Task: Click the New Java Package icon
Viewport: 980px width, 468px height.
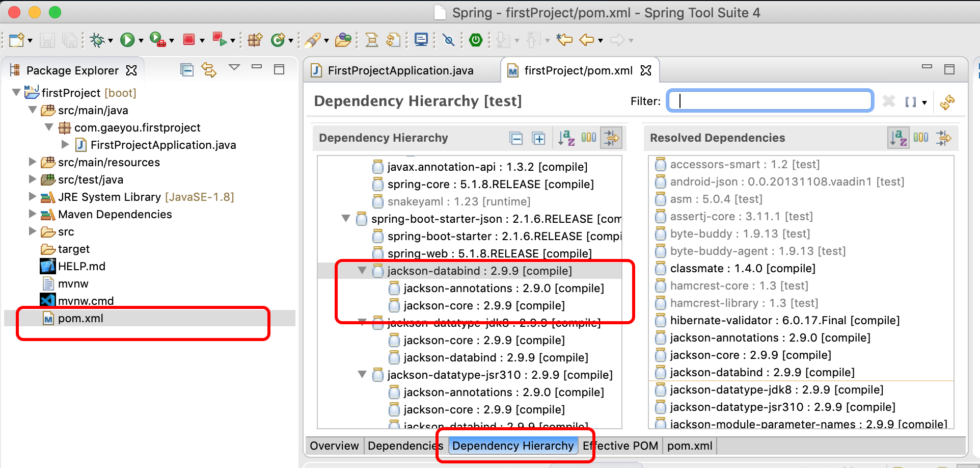Action: tap(255, 40)
